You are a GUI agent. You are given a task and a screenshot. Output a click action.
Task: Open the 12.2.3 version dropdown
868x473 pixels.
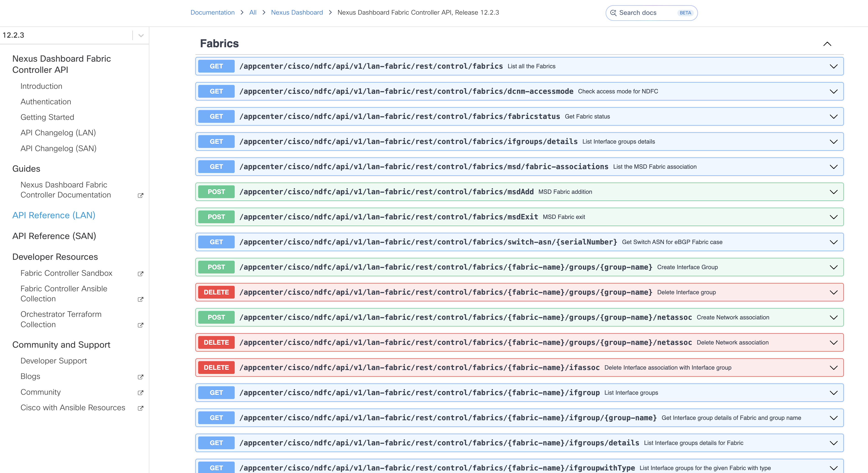point(141,35)
